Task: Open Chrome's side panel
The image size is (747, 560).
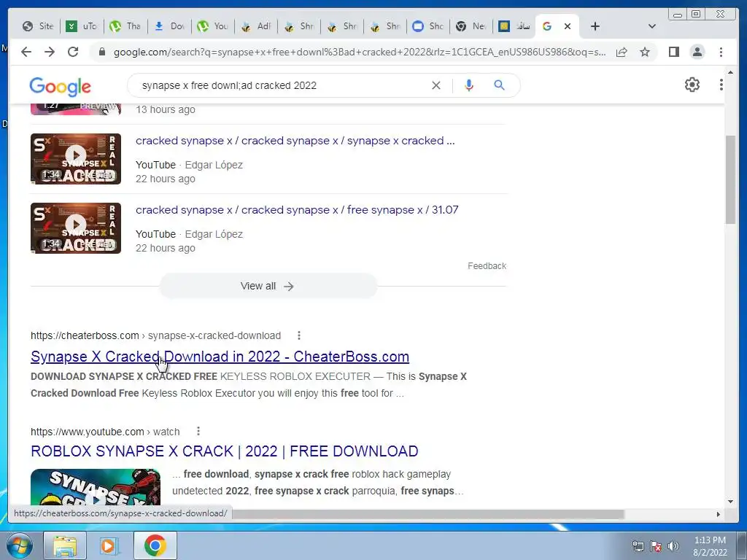Action: click(673, 52)
